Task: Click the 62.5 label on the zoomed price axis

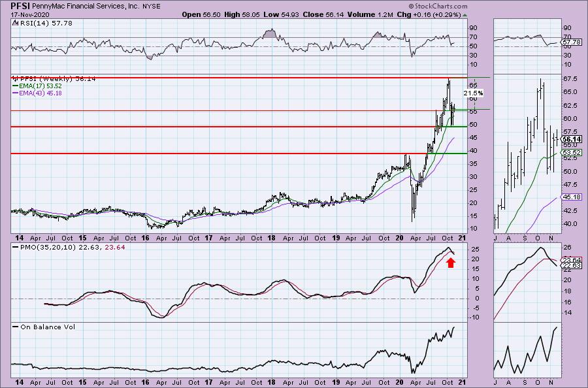Action: (x=570, y=106)
